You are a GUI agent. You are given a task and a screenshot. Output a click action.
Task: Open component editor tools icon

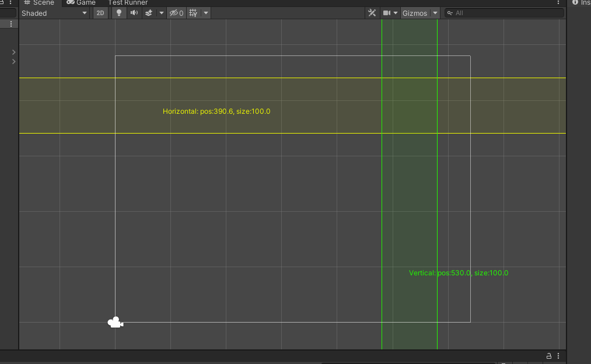[x=372, y=13]
